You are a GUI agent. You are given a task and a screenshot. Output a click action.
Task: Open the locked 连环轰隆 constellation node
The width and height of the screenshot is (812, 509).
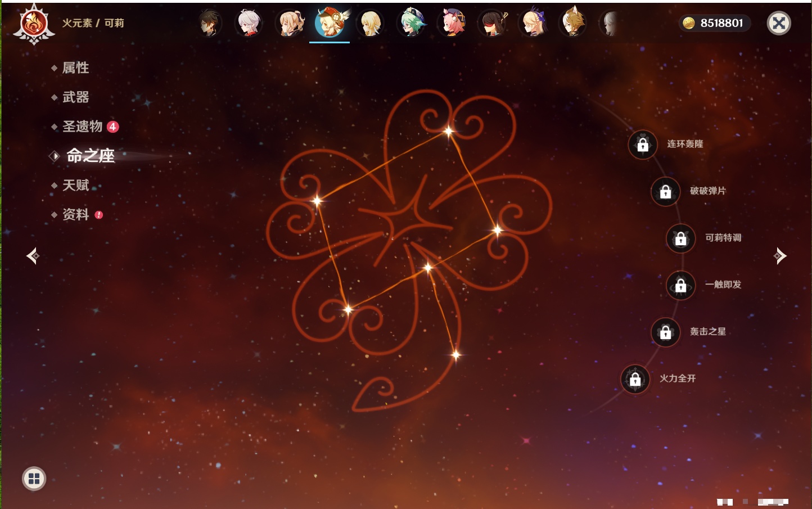[643, 145]
